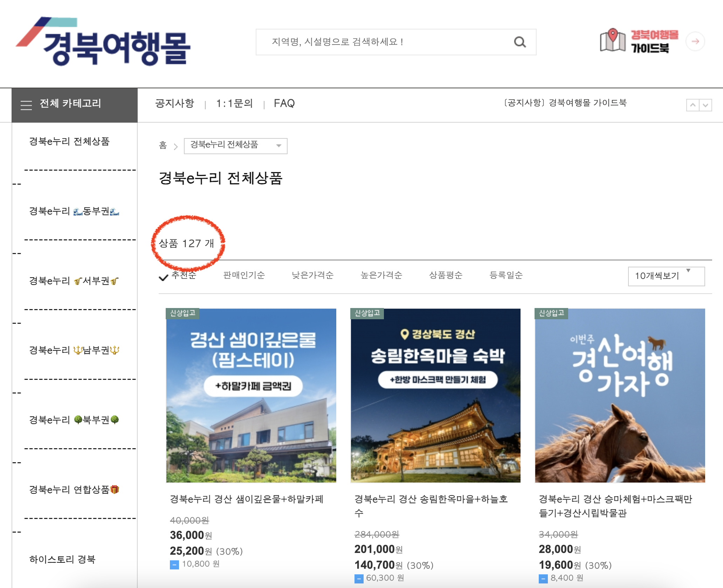Viewport: 723px width, 588px height.
Task: Open the 전체 카테고리 hamburger menu icon
Action: pos(26,104)
